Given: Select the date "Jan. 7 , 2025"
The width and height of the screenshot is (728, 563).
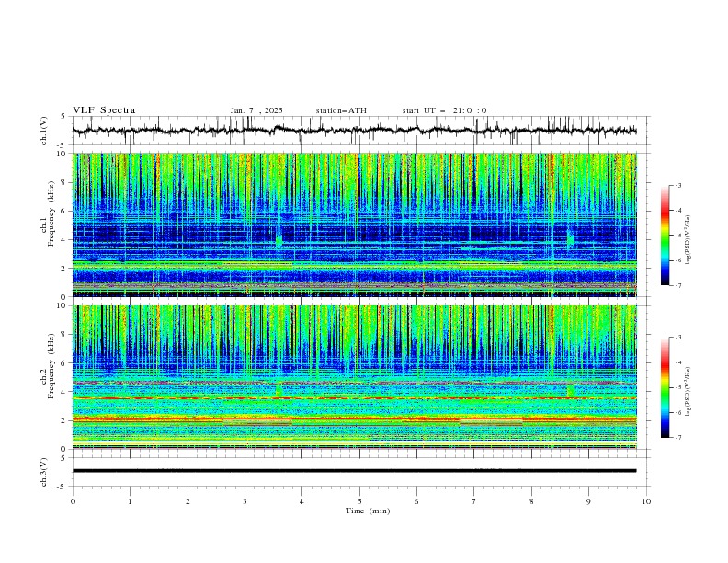Looking at the screenshot, I should pyautogui.click(x=256, y=110).
